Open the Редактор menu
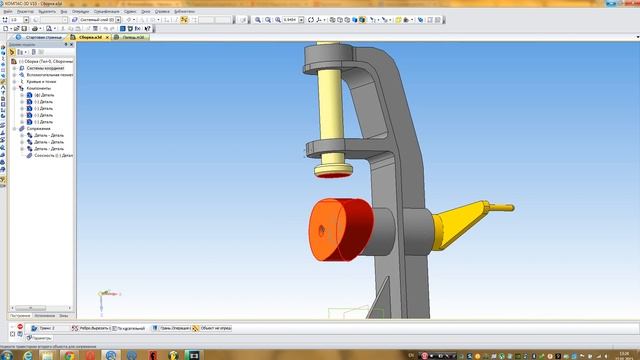640x360 pixels. (x=25, y=11)
